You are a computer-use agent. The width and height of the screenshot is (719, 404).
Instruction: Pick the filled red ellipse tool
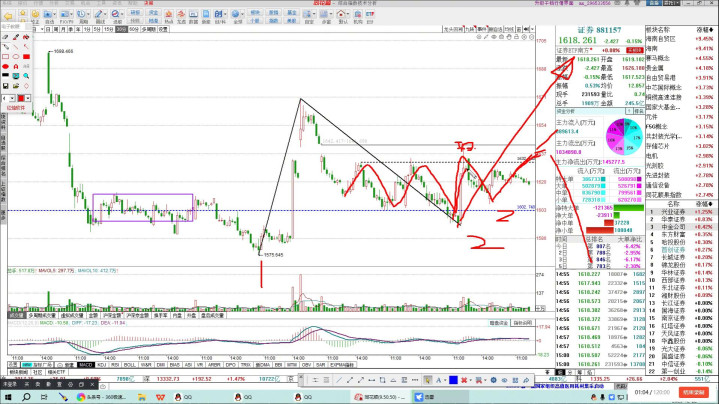click(6, 66)
